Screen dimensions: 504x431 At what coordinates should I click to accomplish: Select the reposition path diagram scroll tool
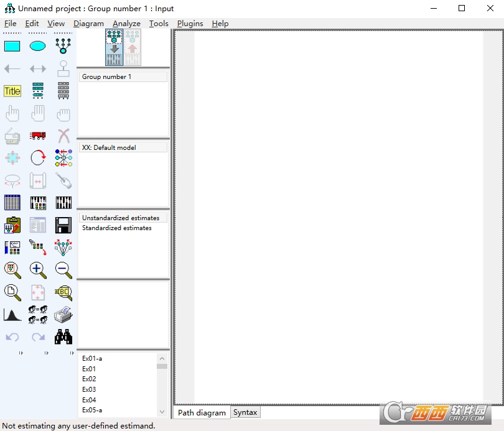coord(37,180)
